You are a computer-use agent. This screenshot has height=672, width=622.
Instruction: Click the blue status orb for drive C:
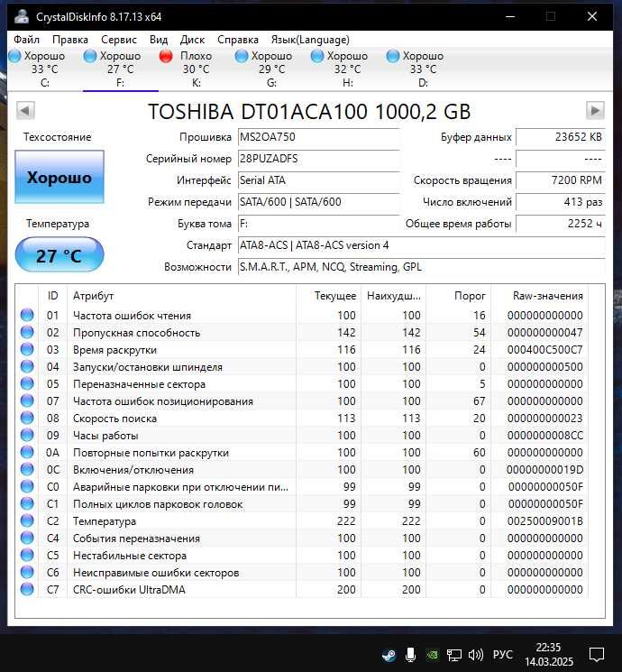(x=14, y=56)
